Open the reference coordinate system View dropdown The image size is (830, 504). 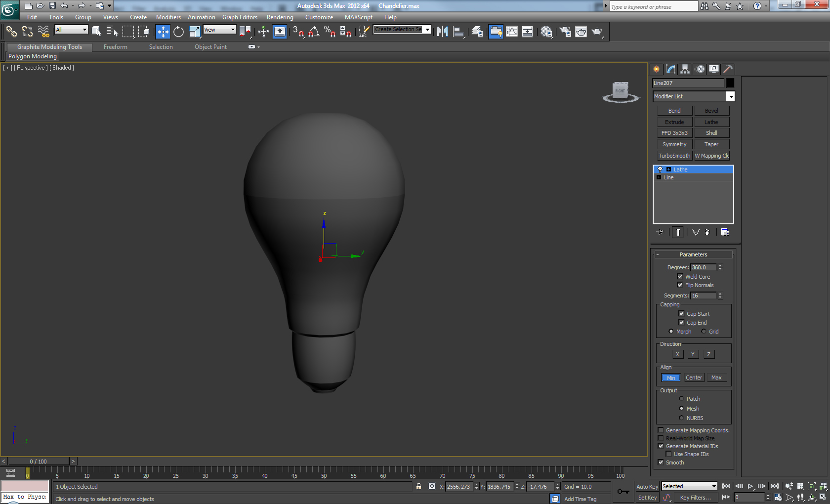click(220, 30)
